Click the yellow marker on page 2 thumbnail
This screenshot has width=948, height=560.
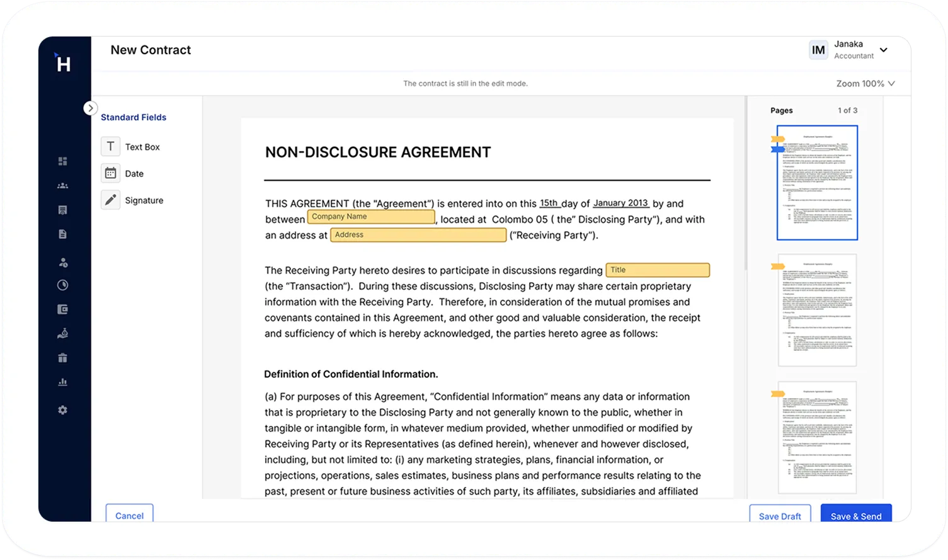pos(778,266)
